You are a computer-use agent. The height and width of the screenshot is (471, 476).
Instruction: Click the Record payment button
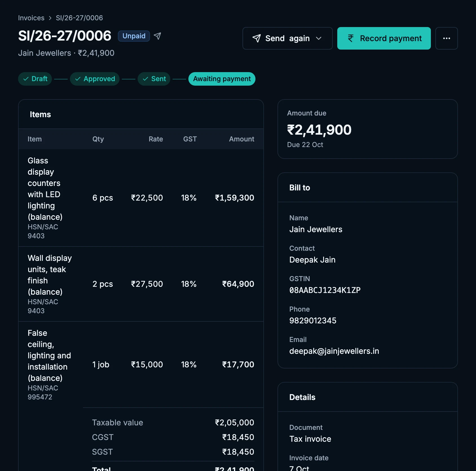pos(384,38)
